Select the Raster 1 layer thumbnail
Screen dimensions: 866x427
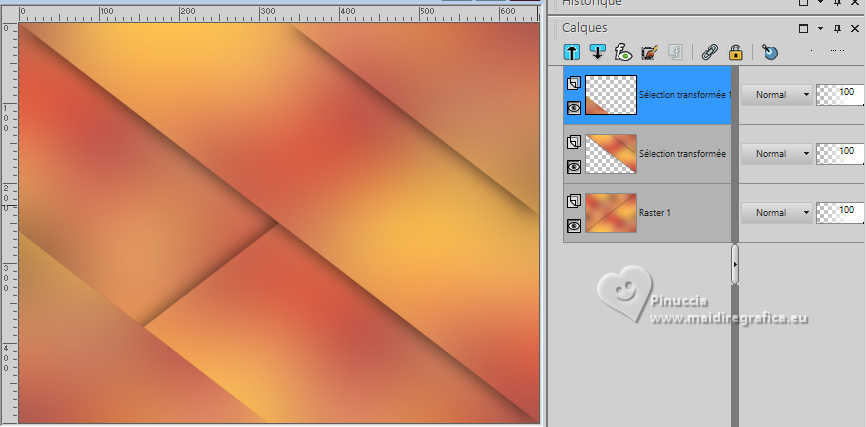coord(611,213)
